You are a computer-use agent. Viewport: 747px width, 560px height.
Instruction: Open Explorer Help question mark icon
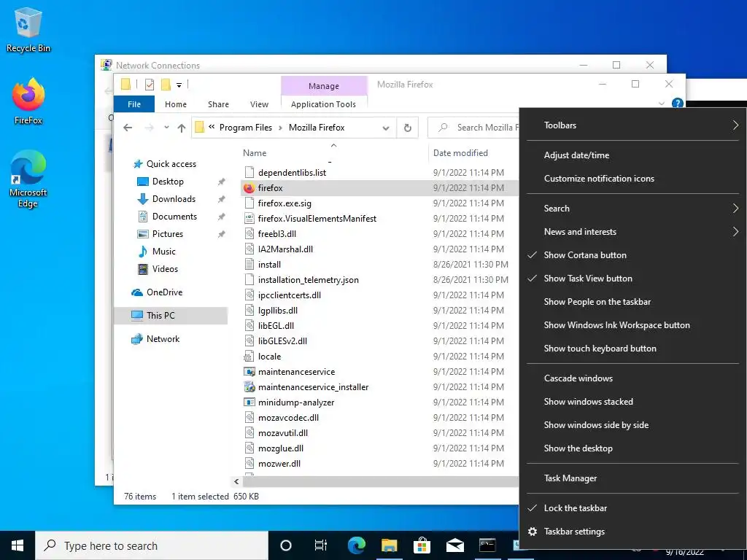[677, 104]
